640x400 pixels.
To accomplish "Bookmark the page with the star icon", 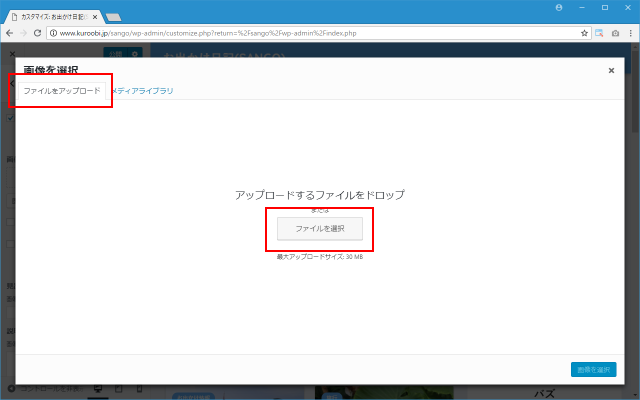I will tap(584, 33).
